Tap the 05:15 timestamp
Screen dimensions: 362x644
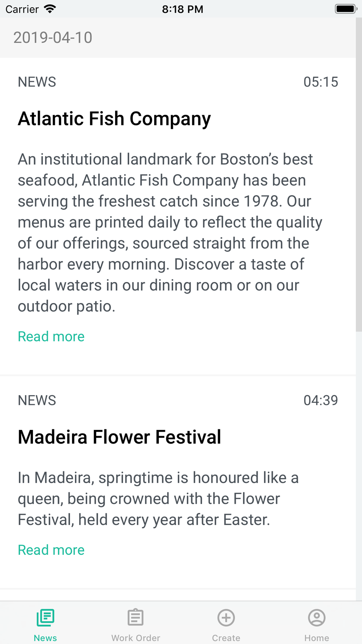click(x=321, y=82)
